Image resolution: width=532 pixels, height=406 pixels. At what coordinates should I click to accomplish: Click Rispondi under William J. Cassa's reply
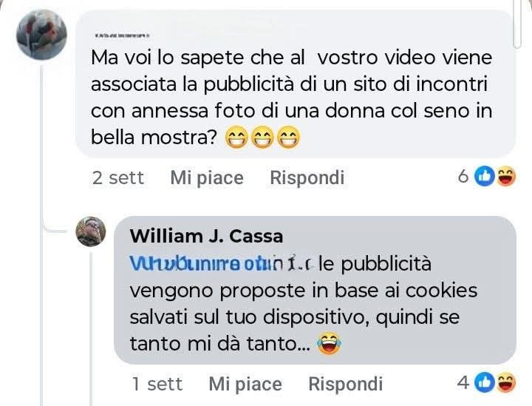[345, 384]
